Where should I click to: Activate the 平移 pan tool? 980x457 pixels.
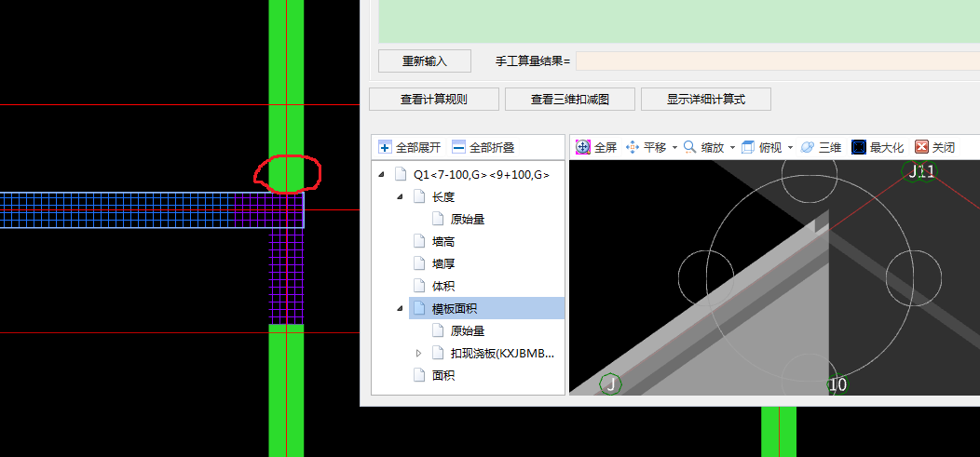coord(647,147)
